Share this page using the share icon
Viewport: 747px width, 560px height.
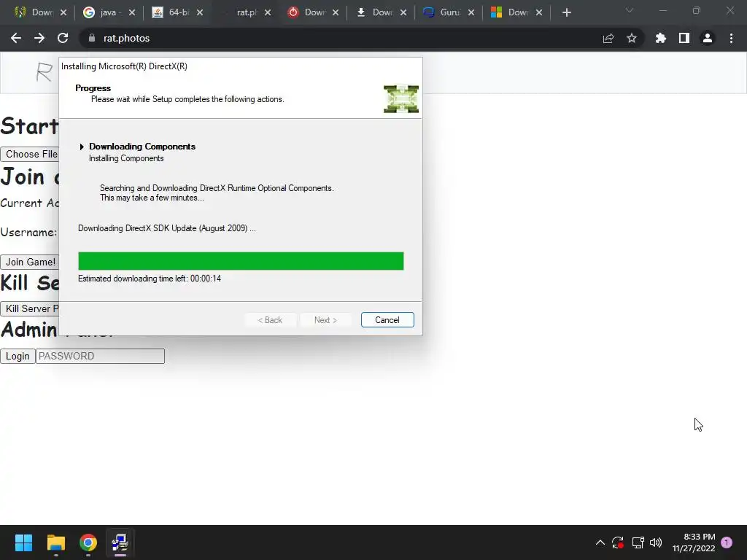(x=608, y=38)
